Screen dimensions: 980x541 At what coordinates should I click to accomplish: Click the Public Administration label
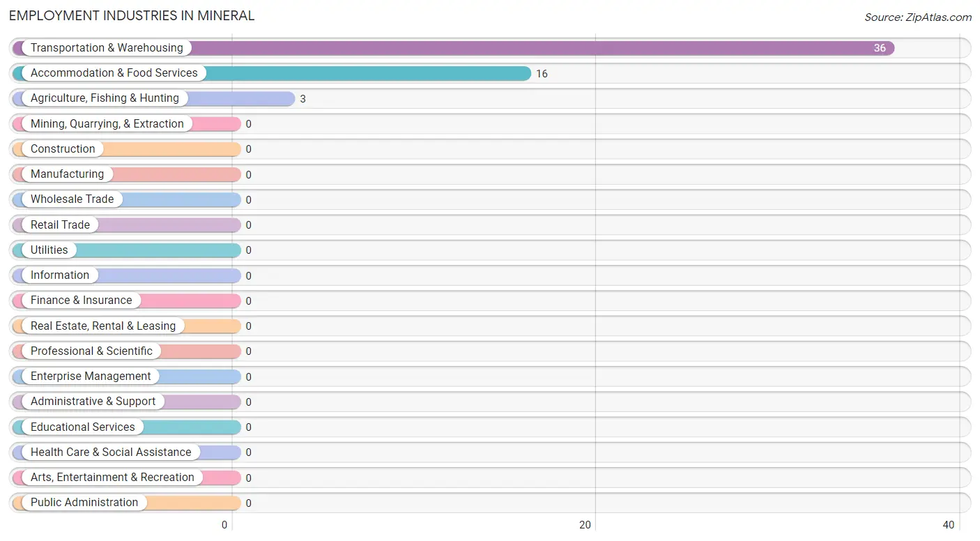[x=84, y=503]
